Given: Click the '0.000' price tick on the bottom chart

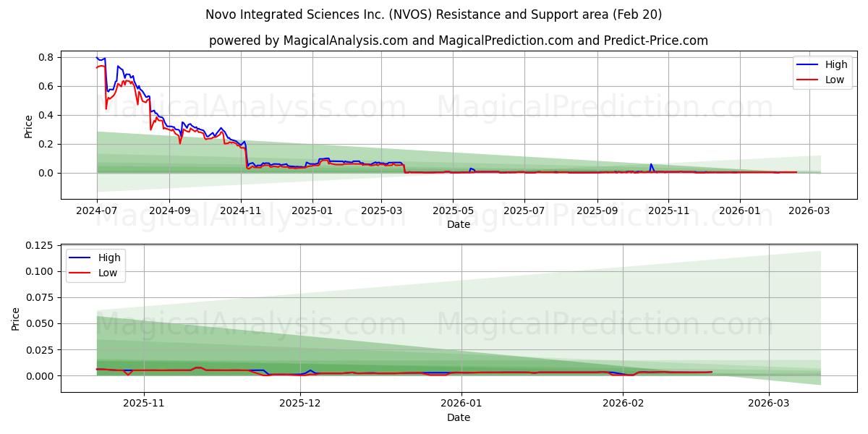Looking at the screenshot, I should coord(41,376).
